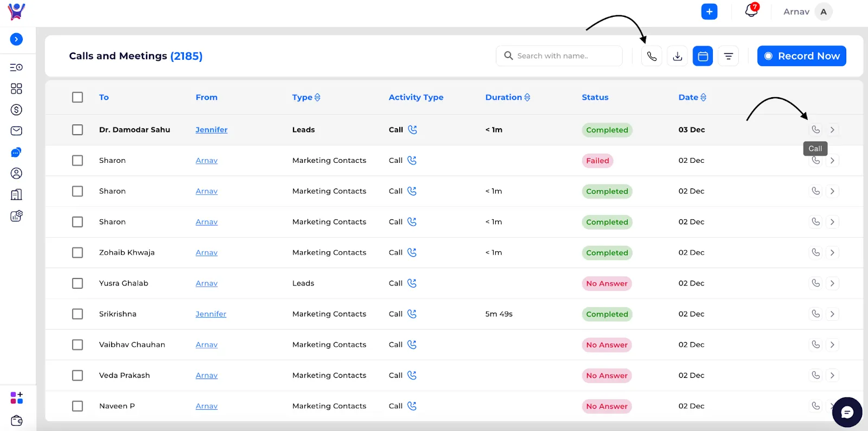
Task: Open the dollar deals sidebar icon
Action: click(x=16, y=110)
